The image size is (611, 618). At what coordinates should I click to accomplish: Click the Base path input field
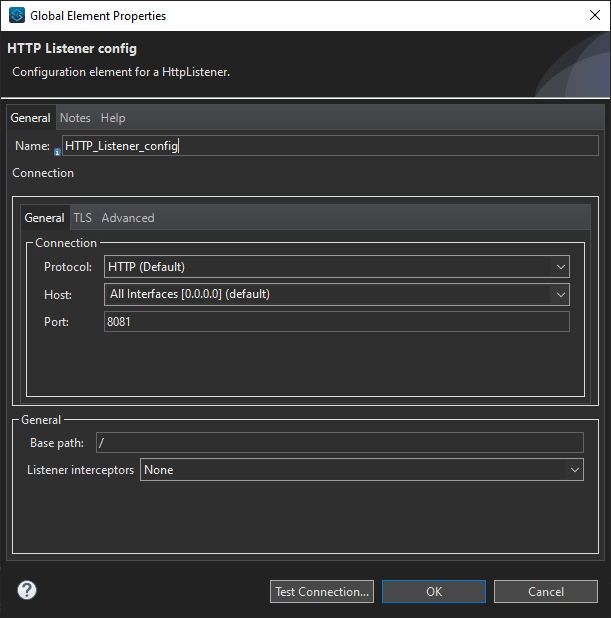[x=340, y=443]
